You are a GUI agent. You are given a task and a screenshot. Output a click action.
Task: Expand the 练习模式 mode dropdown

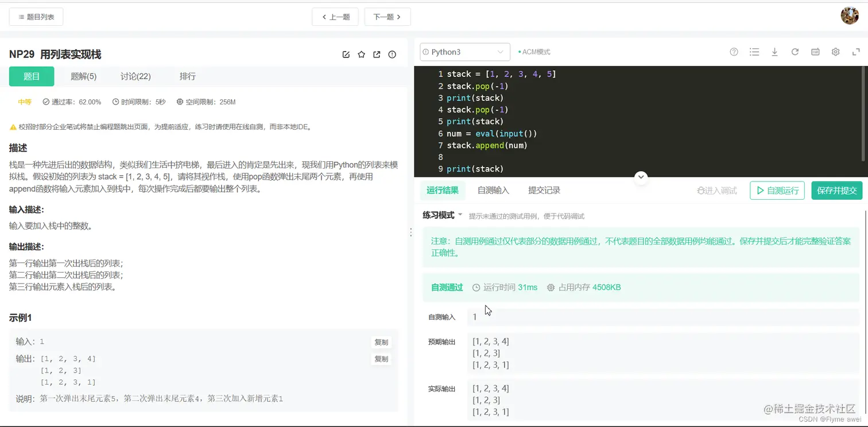click(442, 215)
